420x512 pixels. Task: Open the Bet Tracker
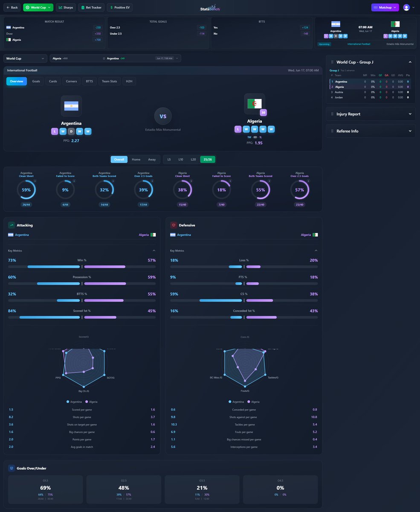(x=91, y=7)
